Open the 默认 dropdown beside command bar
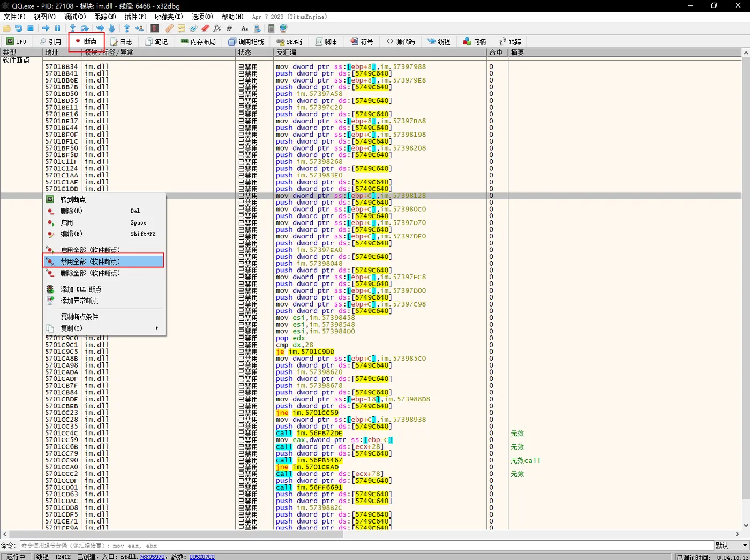 731,545
